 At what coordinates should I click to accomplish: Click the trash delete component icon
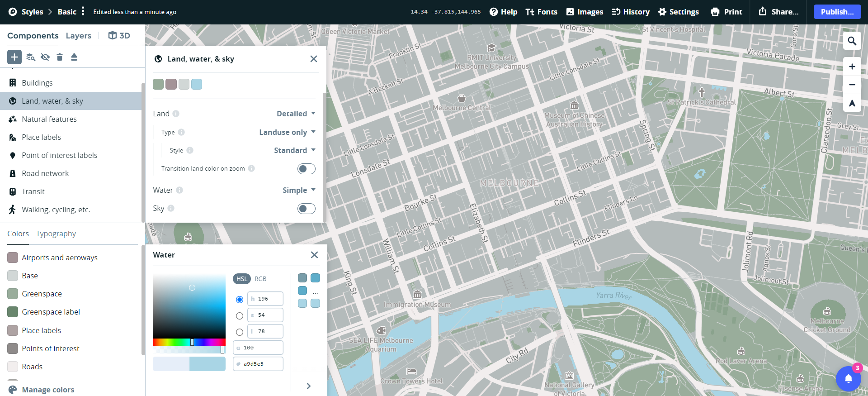click(60, 57)
